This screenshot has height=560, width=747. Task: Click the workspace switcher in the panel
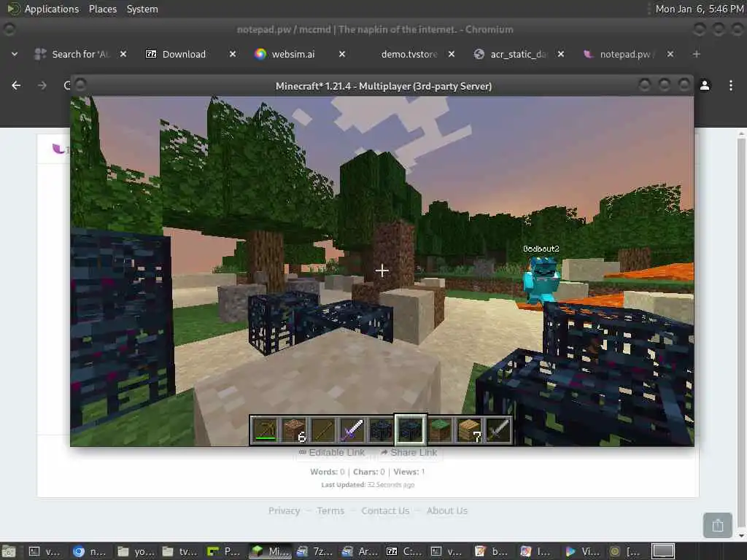coord(662,551)
